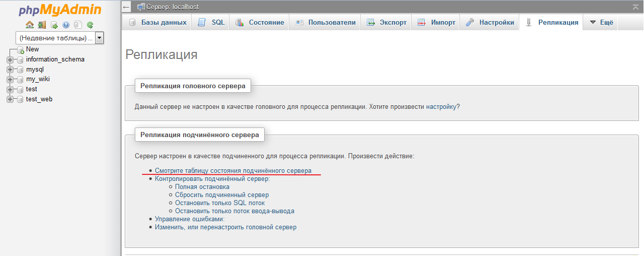Click the collapse page header icon
The width and height of the screenshot is (644, 256).
tap(636, 7)
